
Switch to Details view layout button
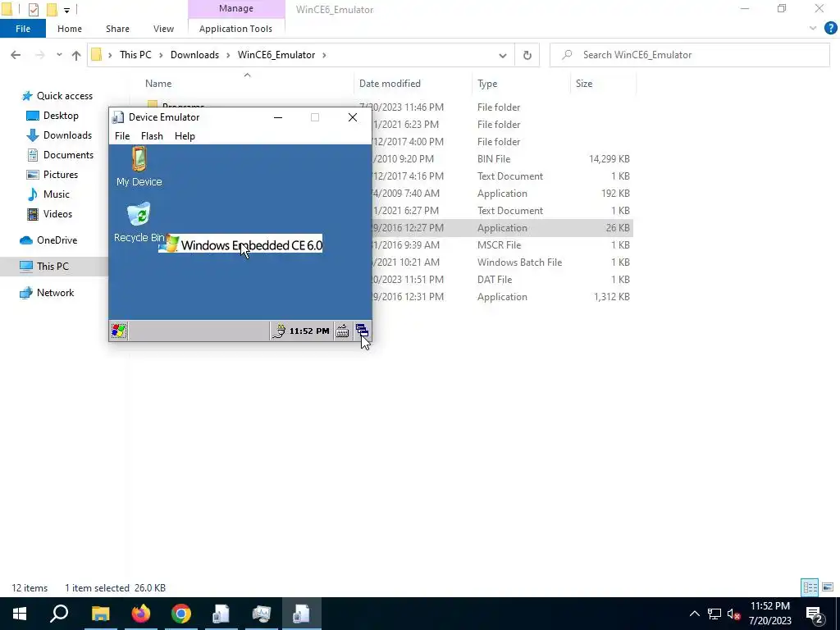tap(810, 587)
